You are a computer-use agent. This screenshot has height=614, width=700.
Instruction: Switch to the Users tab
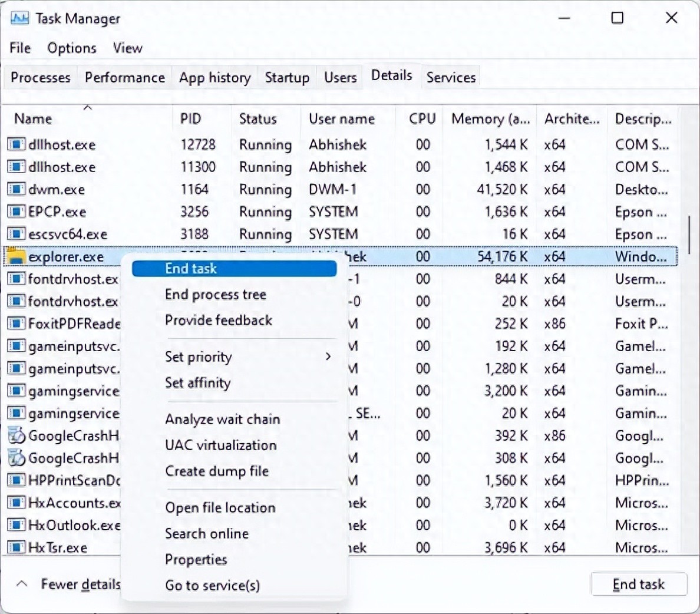click(341, 77)
